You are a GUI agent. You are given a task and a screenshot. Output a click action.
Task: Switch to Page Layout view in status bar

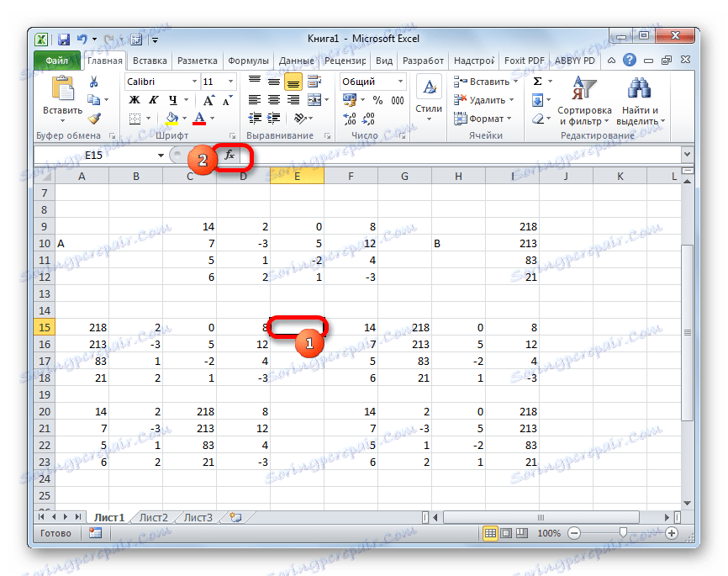(x=507, y=533)
